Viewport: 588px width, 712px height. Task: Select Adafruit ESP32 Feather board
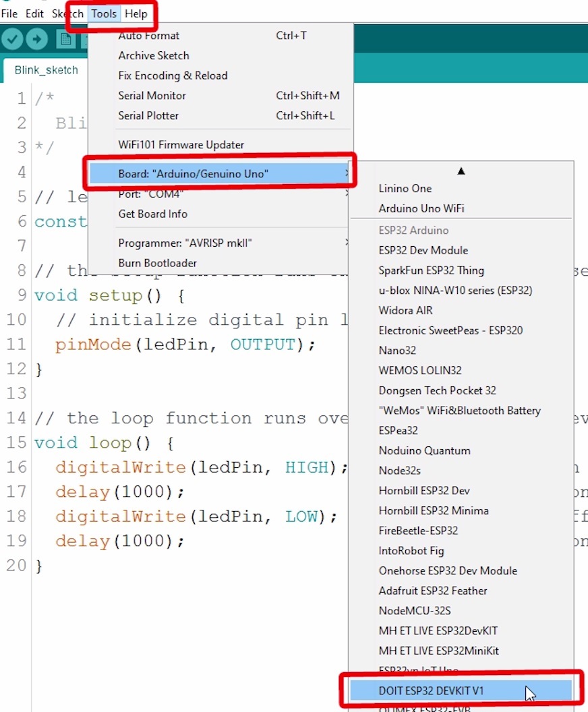[x=461, y=591]
